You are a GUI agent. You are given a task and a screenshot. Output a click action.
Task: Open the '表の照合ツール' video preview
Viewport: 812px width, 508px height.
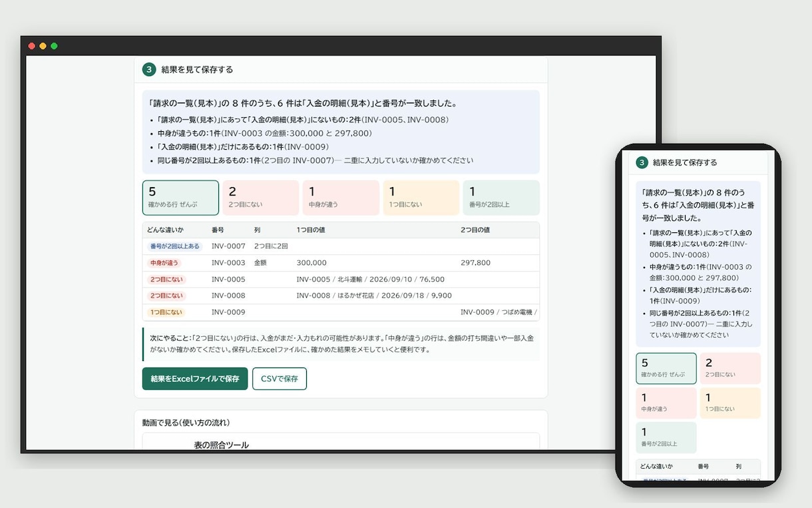(341, 441)
